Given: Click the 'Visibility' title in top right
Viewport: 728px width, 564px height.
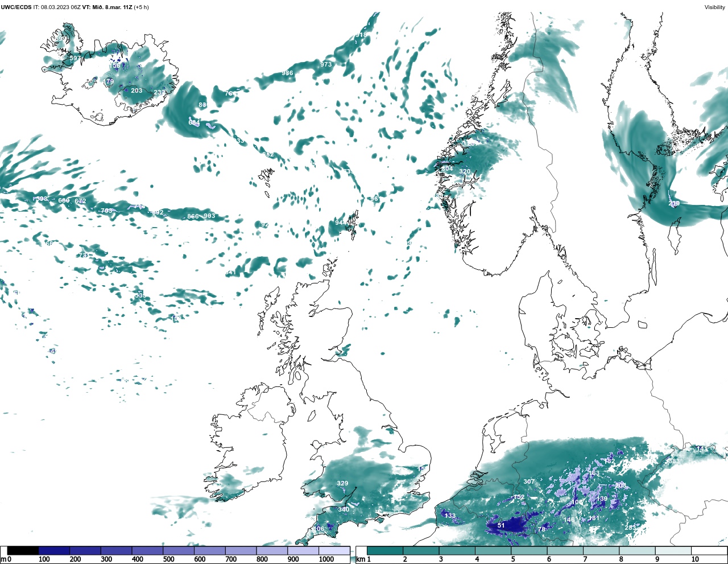Looking at the screenshot, I should 714,7.
